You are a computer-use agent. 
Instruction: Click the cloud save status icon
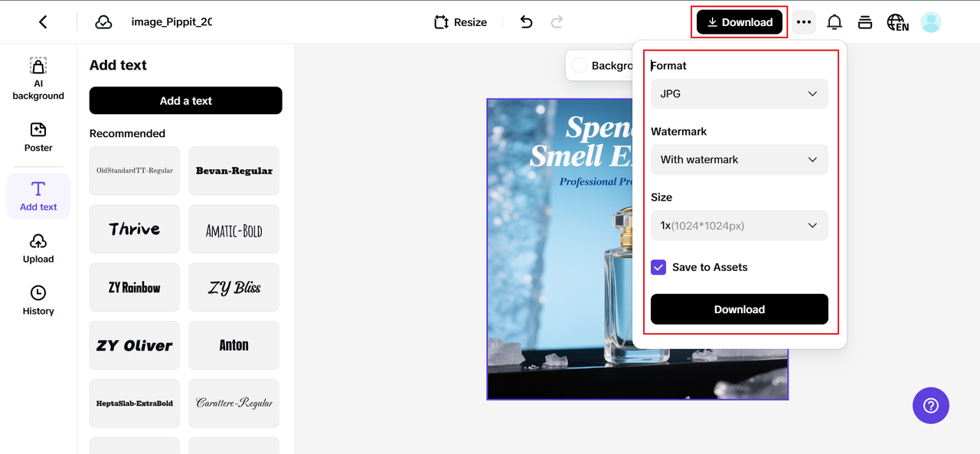coord(103,22)
